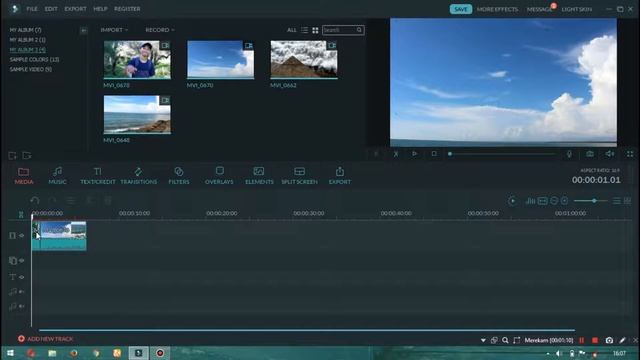Image resolution: width=640 pixels, height=360 pixels.
Task: Mute the first audio track
Action: coord(22,292)
